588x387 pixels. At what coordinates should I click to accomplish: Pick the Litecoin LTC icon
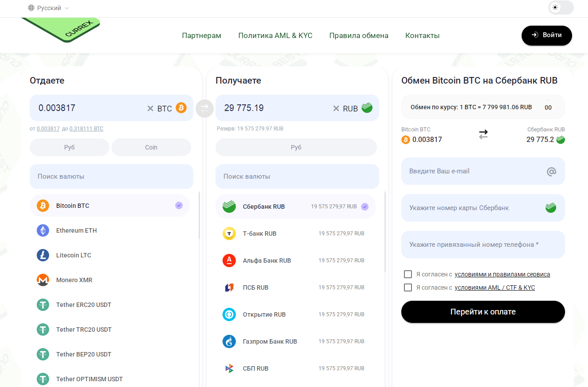[43, 255]
